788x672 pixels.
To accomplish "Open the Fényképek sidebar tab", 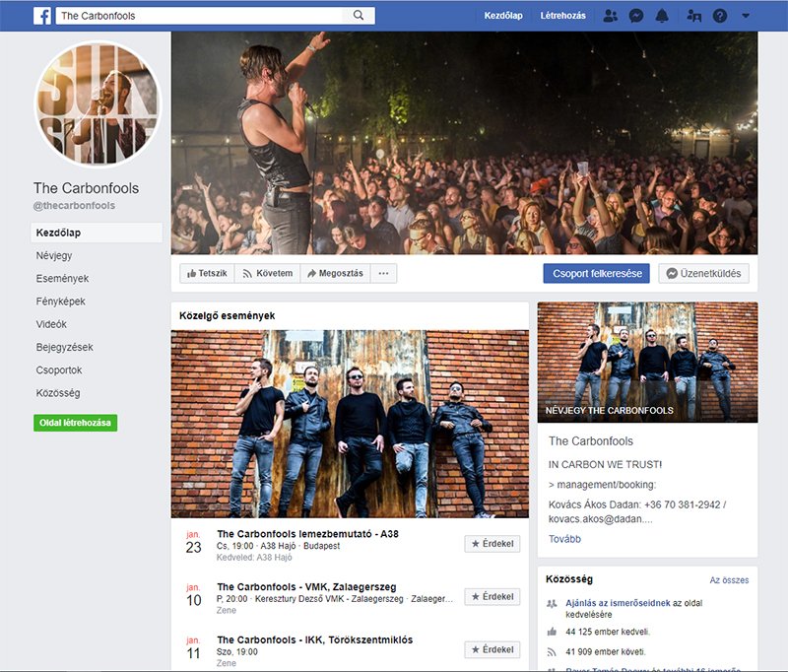I will pyautogui.click(x=60, y=302).
